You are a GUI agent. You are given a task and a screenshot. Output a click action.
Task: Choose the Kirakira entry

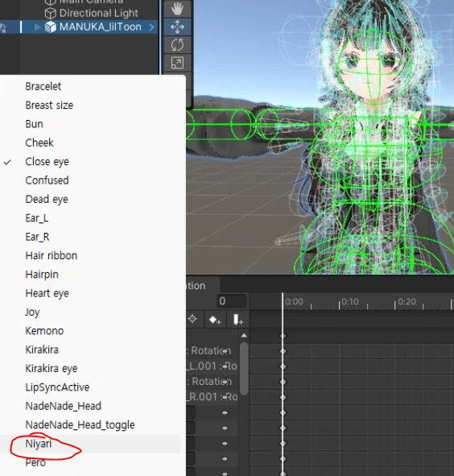42,350
